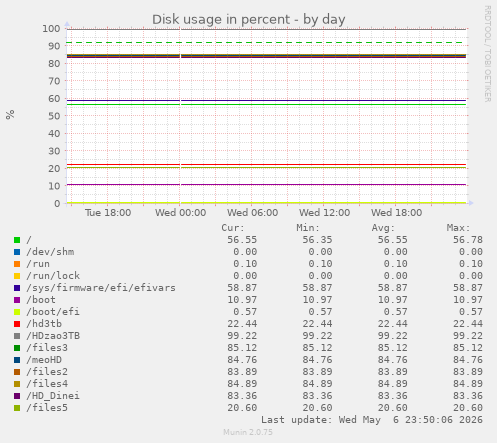Click the lime /boot/efi legend swatch

click(17, 312)
